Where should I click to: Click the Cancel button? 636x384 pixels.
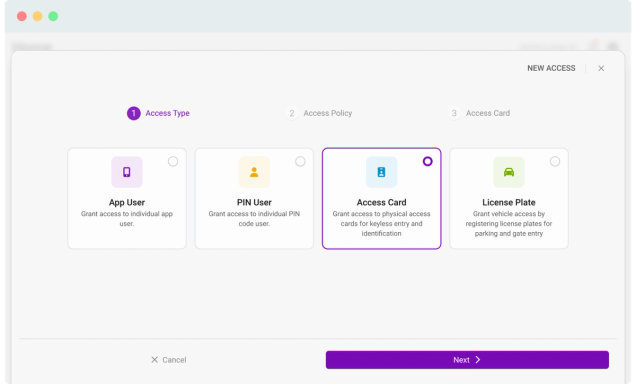(169, 360)
